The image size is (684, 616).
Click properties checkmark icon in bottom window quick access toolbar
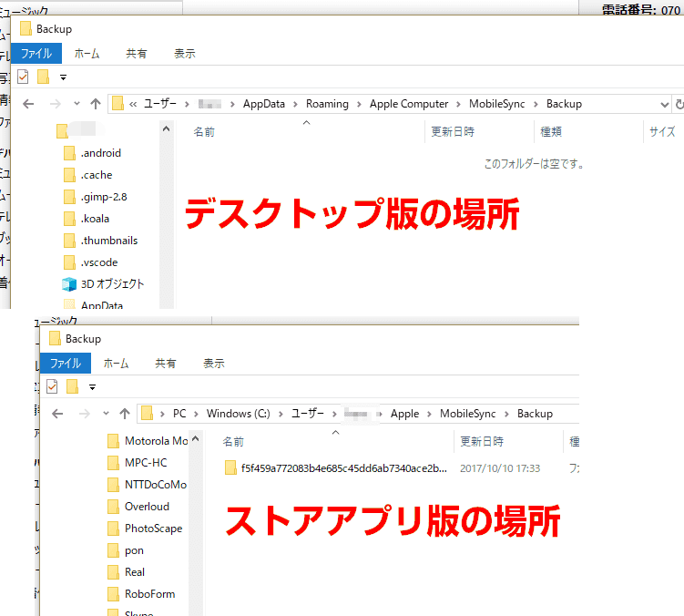click(x=52, y=386)
